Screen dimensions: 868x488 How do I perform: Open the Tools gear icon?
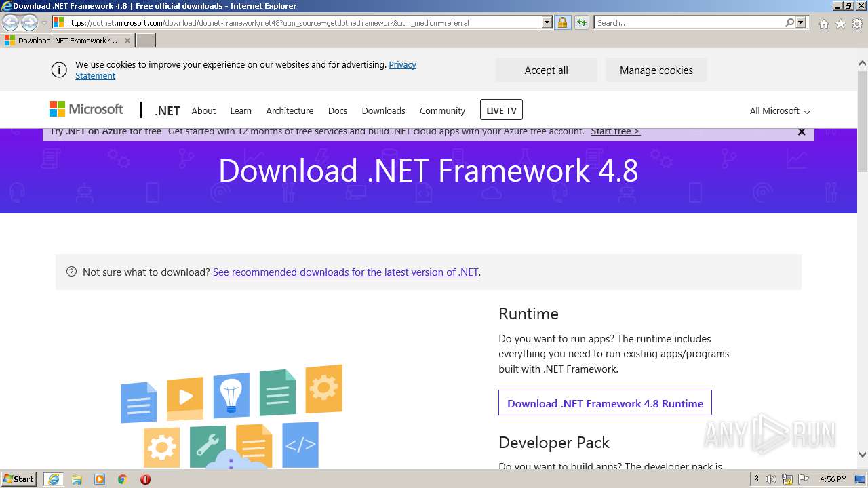[x=857, y=23]
